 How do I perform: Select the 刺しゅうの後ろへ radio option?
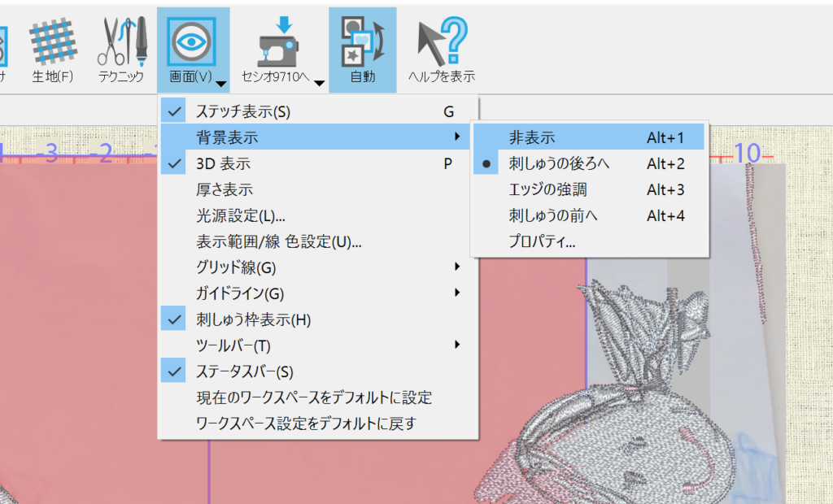click(558, 163)
